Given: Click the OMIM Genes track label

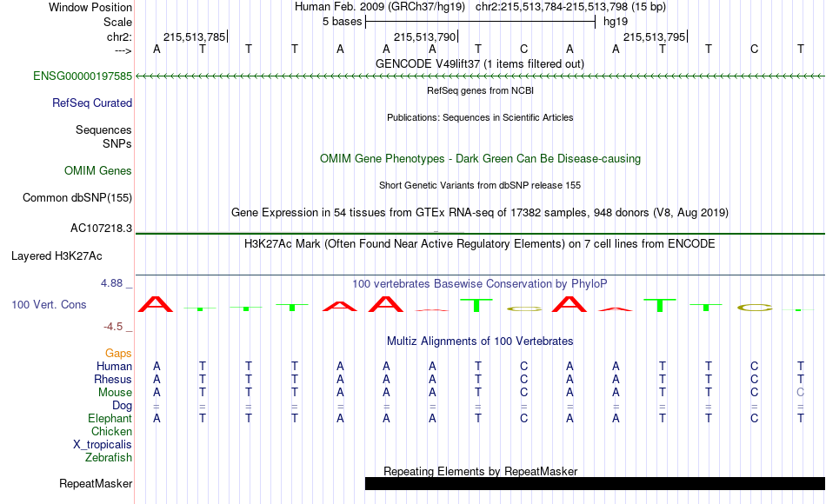Looking at the screenshot, I should [x=97, y=170].
